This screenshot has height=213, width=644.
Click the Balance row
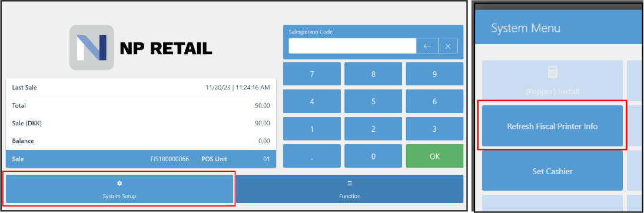click(141, 141)
